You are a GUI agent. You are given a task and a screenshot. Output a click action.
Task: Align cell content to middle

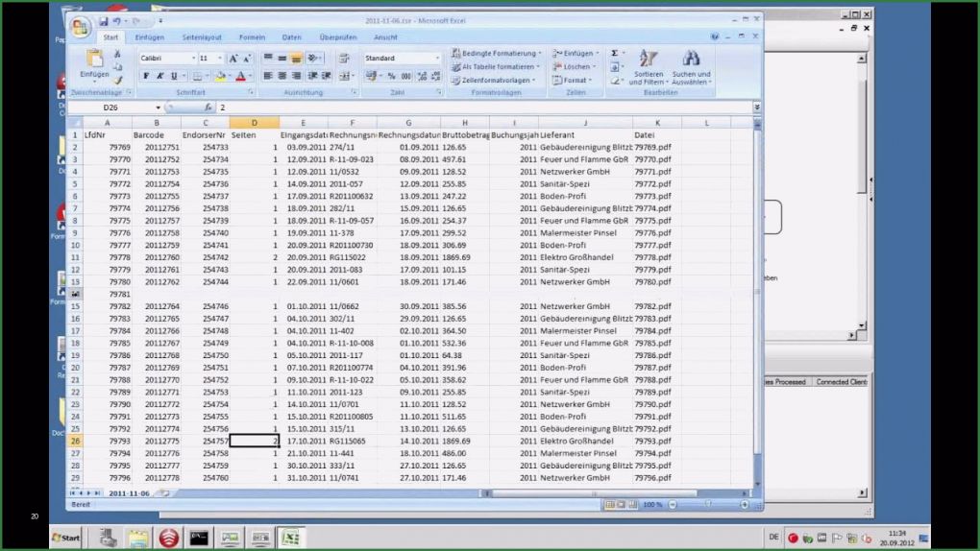(x=282, y=59)
